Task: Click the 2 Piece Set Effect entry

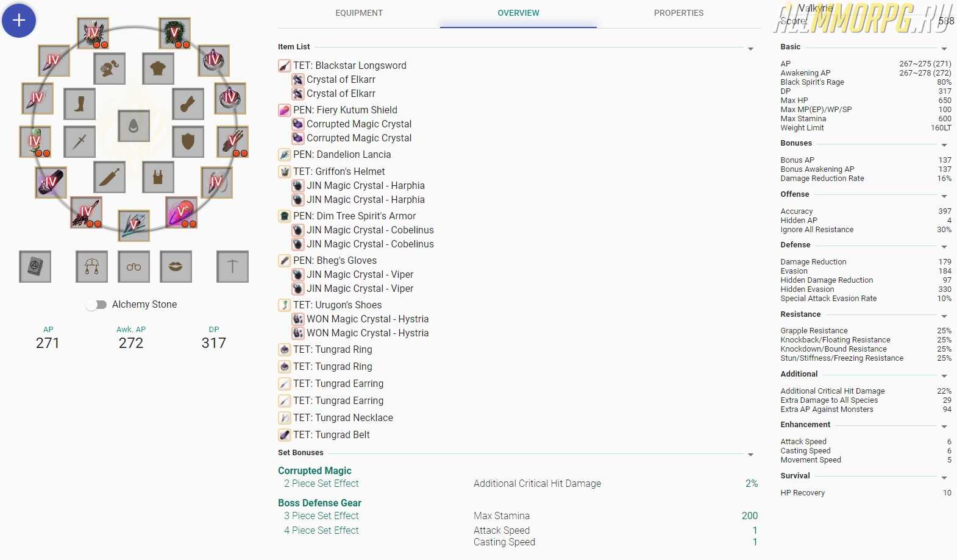Action: (x=321, y=483)
